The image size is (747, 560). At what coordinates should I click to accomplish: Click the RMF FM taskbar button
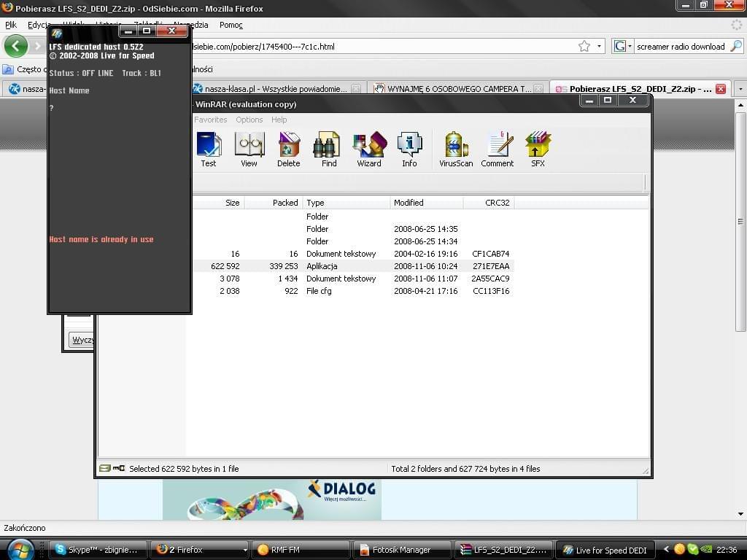tap(300, 550)
